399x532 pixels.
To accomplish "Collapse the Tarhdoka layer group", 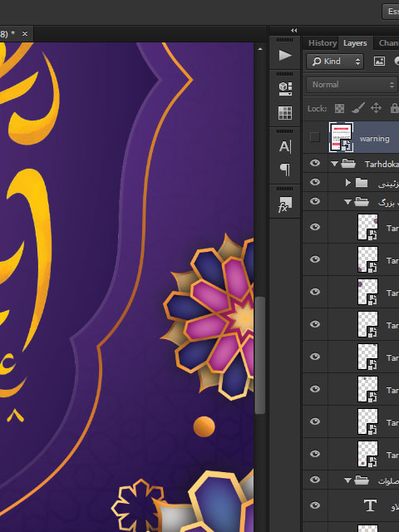I will coord(334,164).
